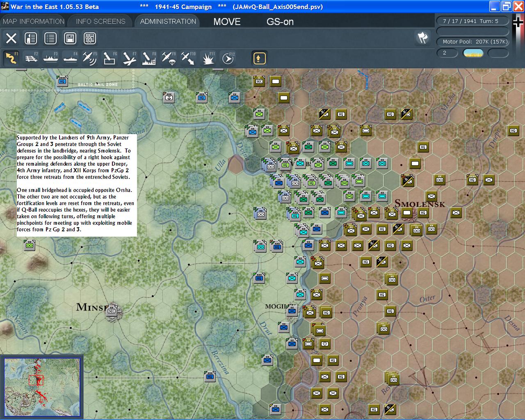Select F7 bomb airfield mode
525x420 pixels.
(x=129, y=58)
